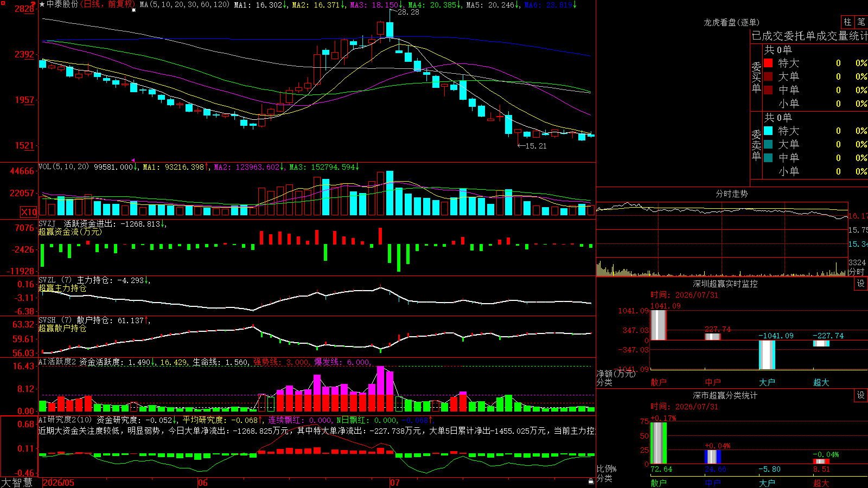
Task: Open the red question mark help icon
Action: pos(34,4)
